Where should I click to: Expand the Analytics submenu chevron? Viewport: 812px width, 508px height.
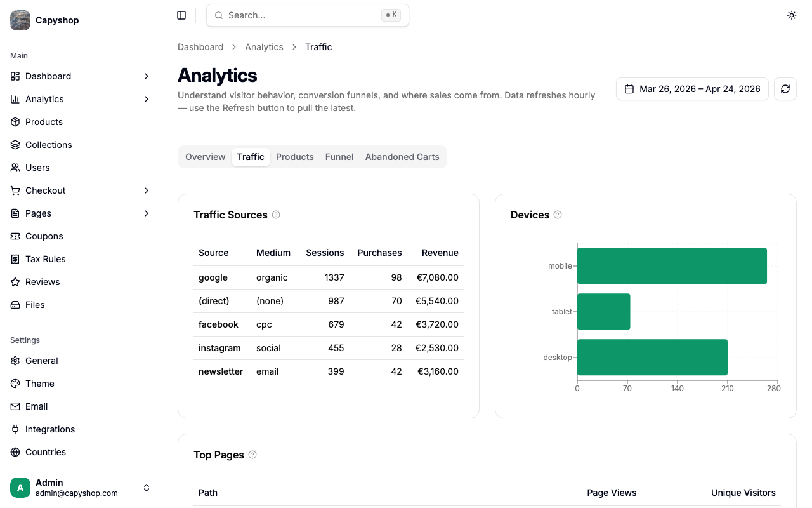[x=147, y=99]
